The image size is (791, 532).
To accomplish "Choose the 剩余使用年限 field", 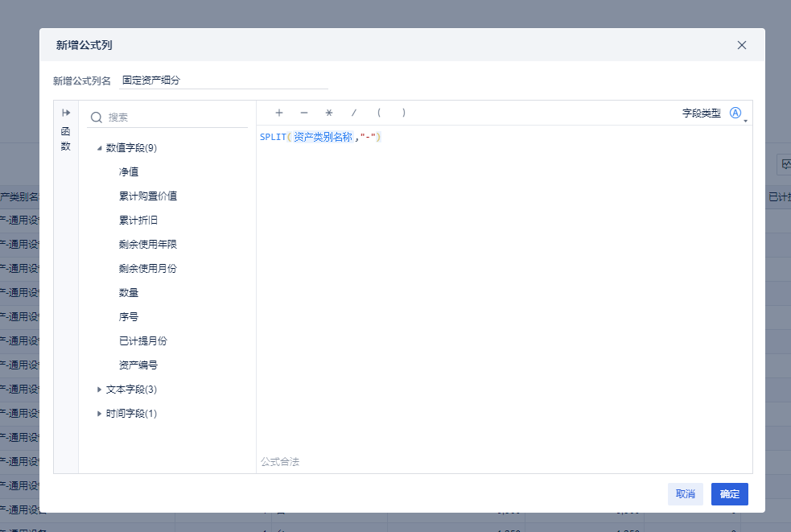I will 148,245.
